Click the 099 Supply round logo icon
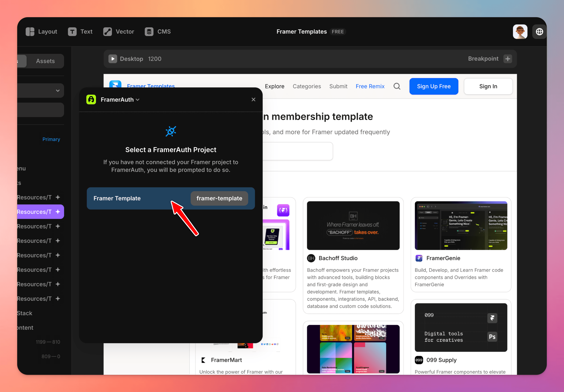Viewport: 564px width, 392px height. click(x=419, y=360)
